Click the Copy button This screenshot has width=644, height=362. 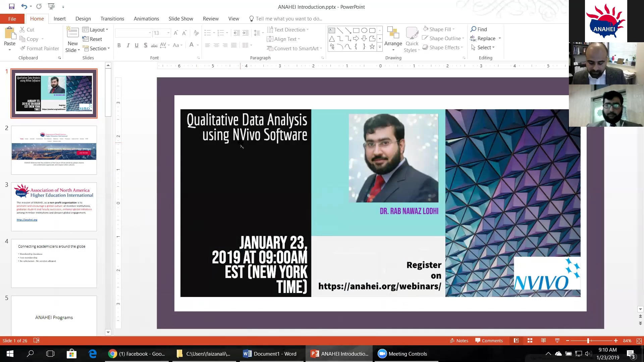pyautogui.click(x=29, y=39)
